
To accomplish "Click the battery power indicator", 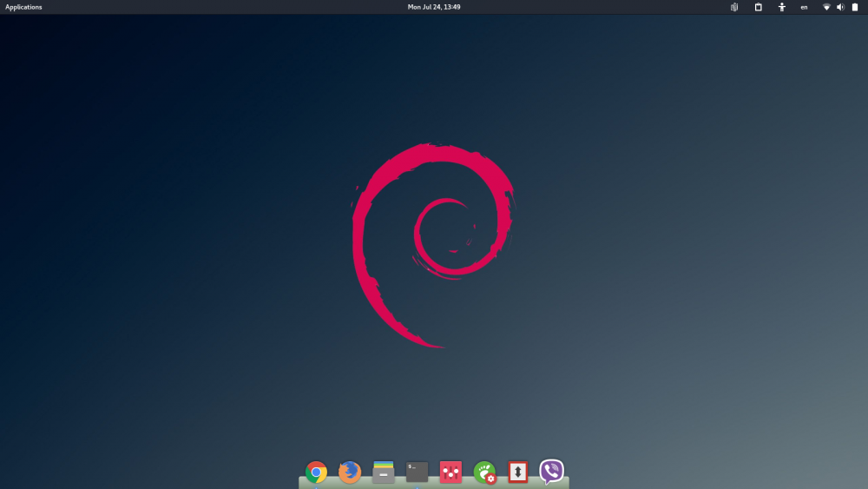I will [855, 7].
